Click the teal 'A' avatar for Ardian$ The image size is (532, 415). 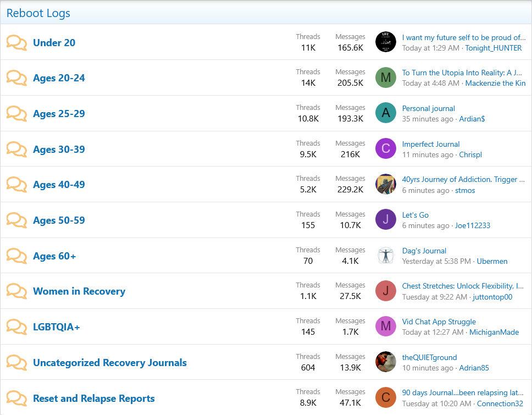[386, 113]
